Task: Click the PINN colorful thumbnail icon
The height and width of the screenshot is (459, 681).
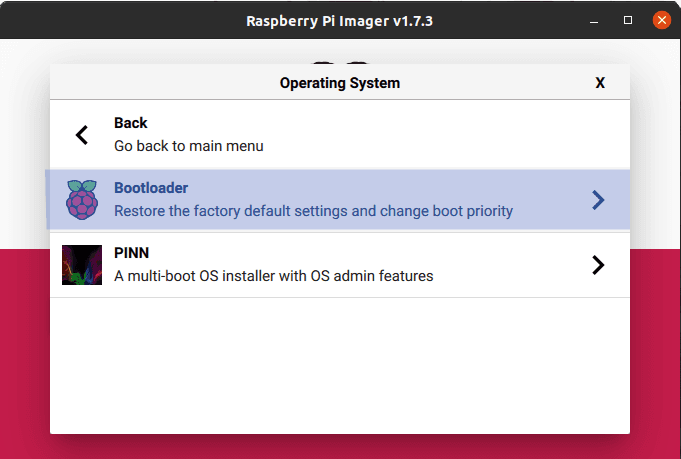Action: [82, 265]
